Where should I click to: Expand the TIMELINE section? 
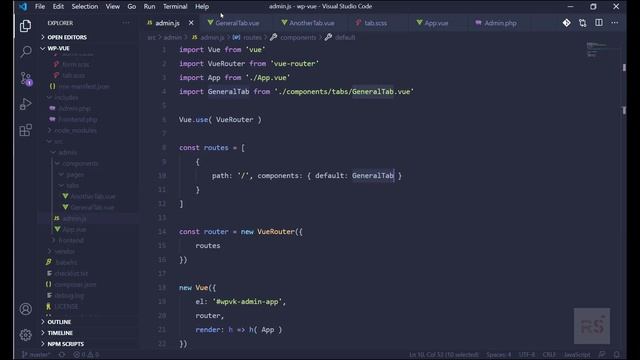(x=60, y=333)
